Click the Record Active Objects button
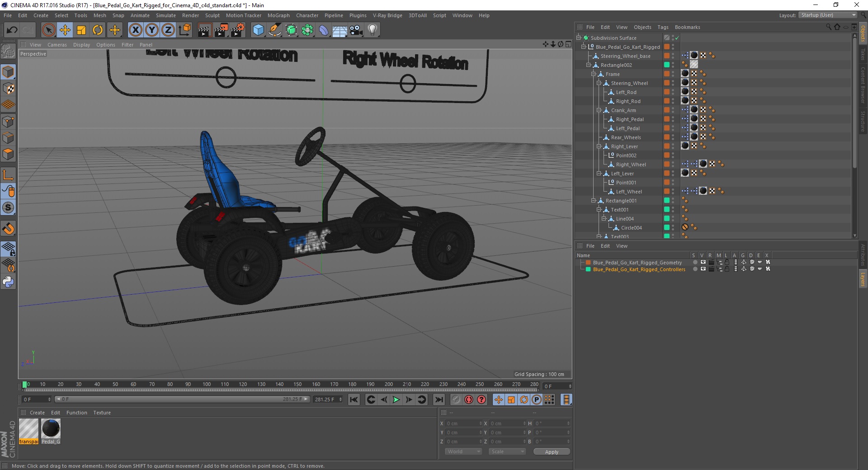The height and width of the screenshot is (470, 868). 456,399
